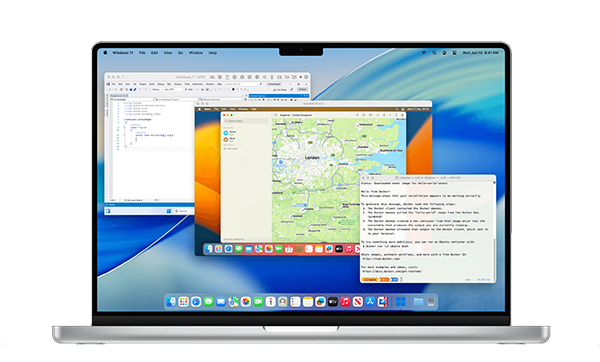Viewport: 600px width, 362px height.
Task: Open Safari from the macOS Dock
Action: click(x=196, y=302)
